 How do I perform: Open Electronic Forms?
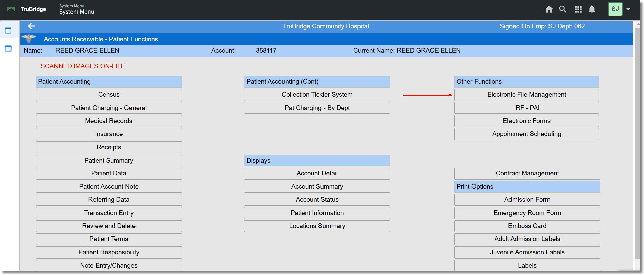coord(527,121)
